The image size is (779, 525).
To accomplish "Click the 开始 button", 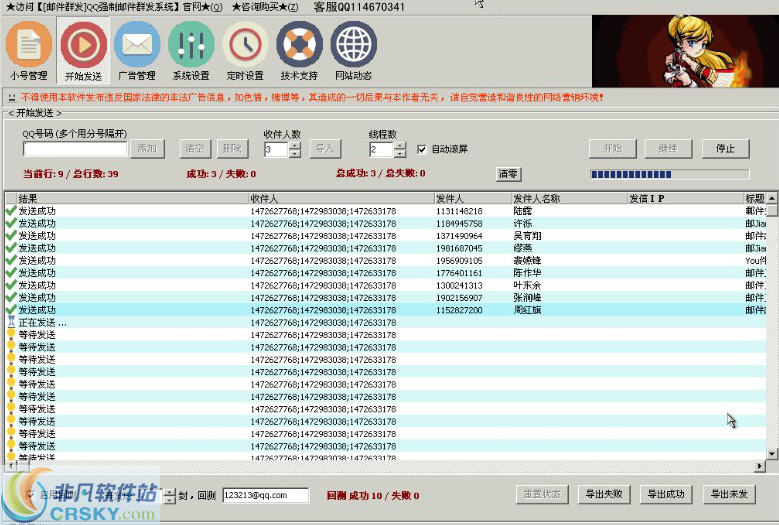I will tap(612, 149).
